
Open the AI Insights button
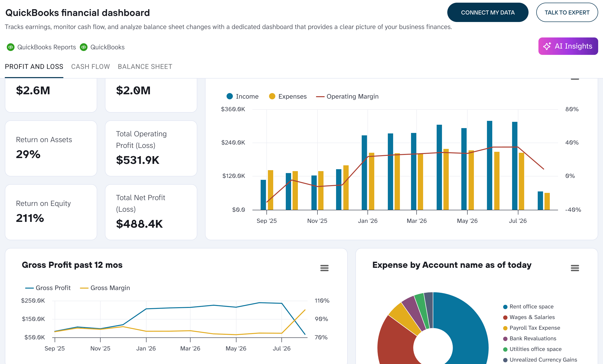point(568,46)
